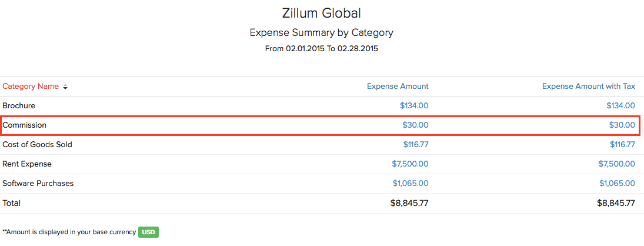Open Commission expense amount $30.00
The image size is (644, 246).
pyautogui.click(x=415, y=125)
